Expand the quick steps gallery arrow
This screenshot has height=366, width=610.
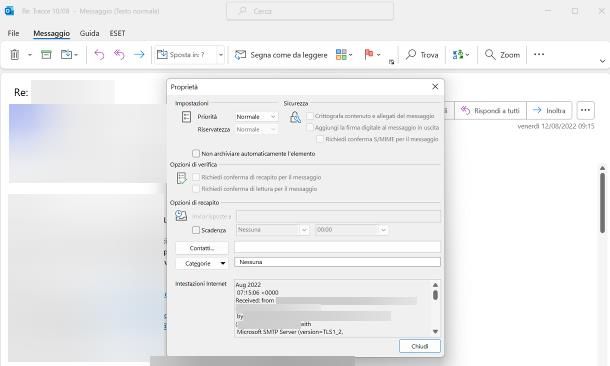click(x=221, y=55)
